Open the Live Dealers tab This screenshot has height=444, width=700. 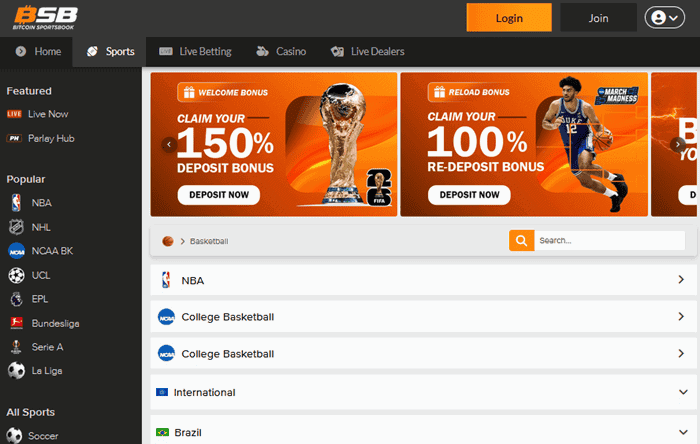(367, 52)
